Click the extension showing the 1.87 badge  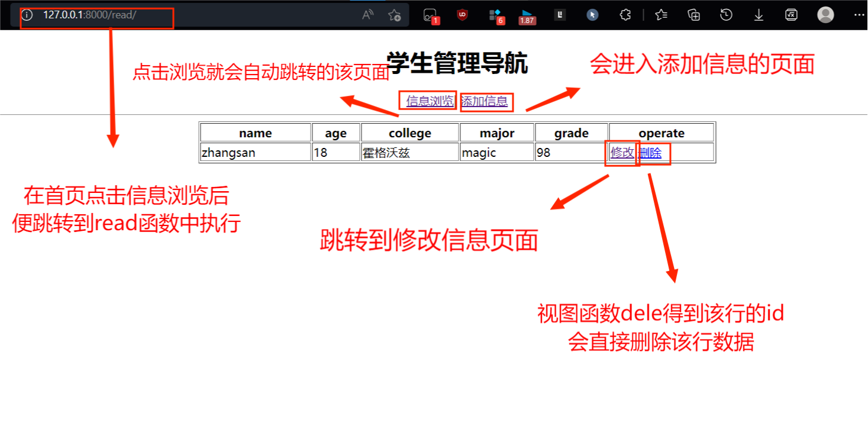pyautogui.click(x=526, y=14)
